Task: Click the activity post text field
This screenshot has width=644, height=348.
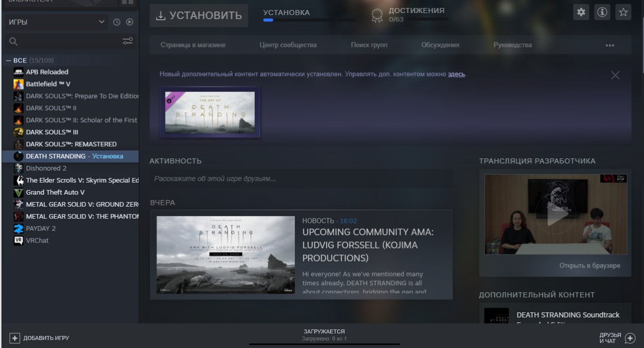Action: pos(301,179)
